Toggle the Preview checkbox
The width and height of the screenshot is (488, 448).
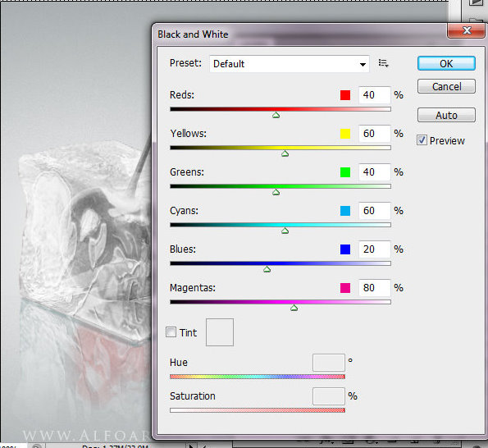coord(422,140)
